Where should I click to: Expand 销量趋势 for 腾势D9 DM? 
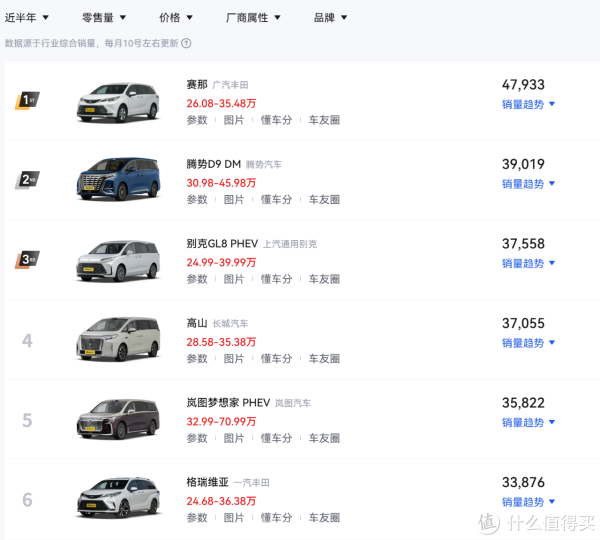pyautogui.click(x=528, y=184)
